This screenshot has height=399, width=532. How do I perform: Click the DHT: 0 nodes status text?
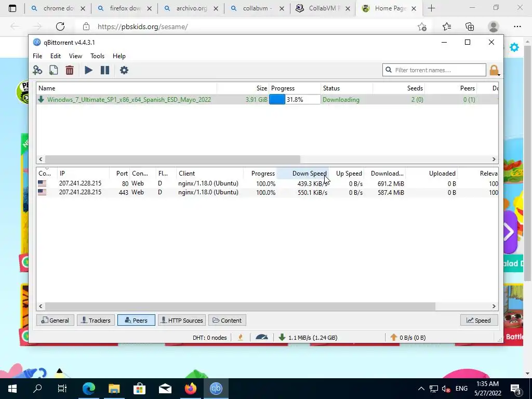(x=210, y=338)
